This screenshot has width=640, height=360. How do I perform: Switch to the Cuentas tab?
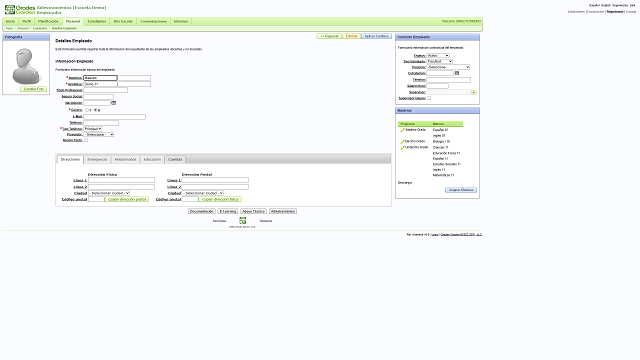[175, 160]
